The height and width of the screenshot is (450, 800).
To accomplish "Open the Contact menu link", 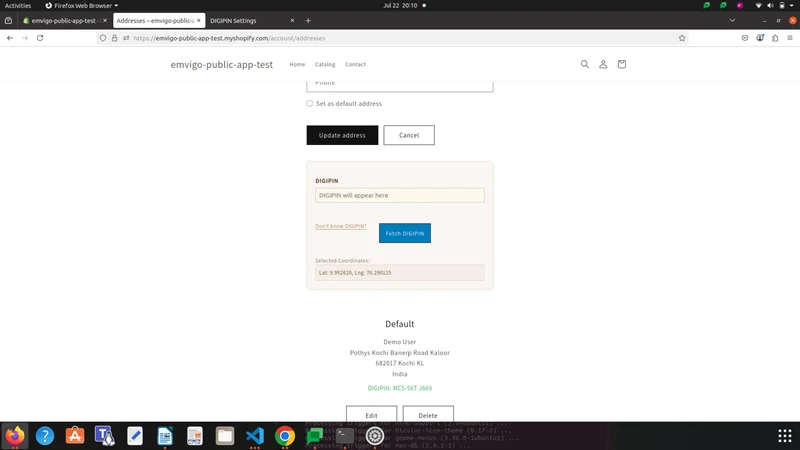I will (355, 64).
